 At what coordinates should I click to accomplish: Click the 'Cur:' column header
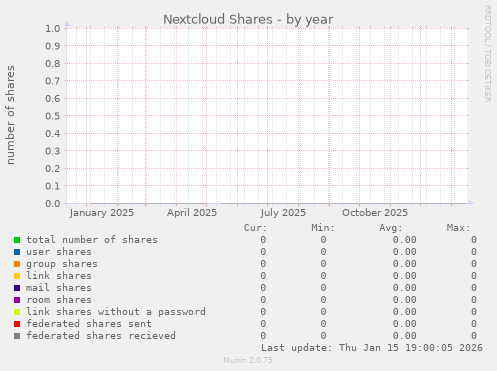coord(255,228)
